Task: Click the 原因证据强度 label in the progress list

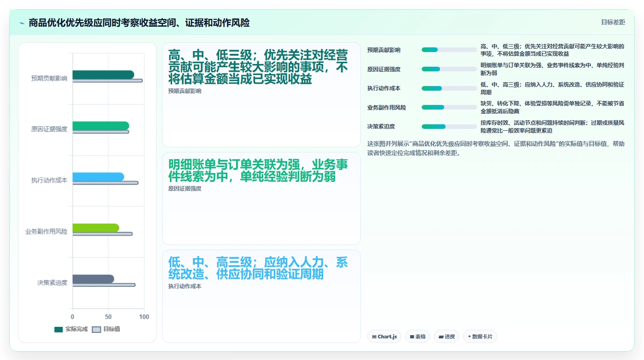Action: [384, 69]
